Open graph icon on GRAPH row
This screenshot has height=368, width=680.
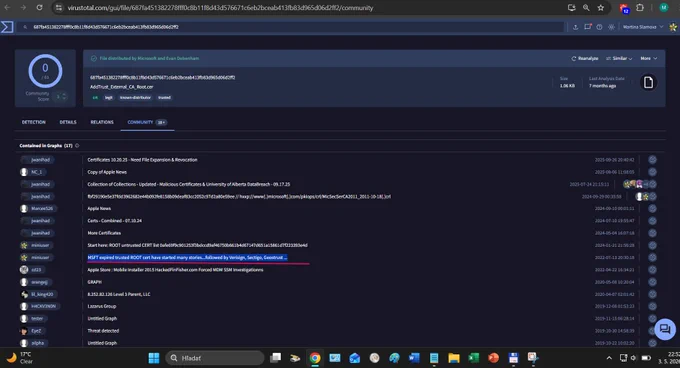point(652,282)
